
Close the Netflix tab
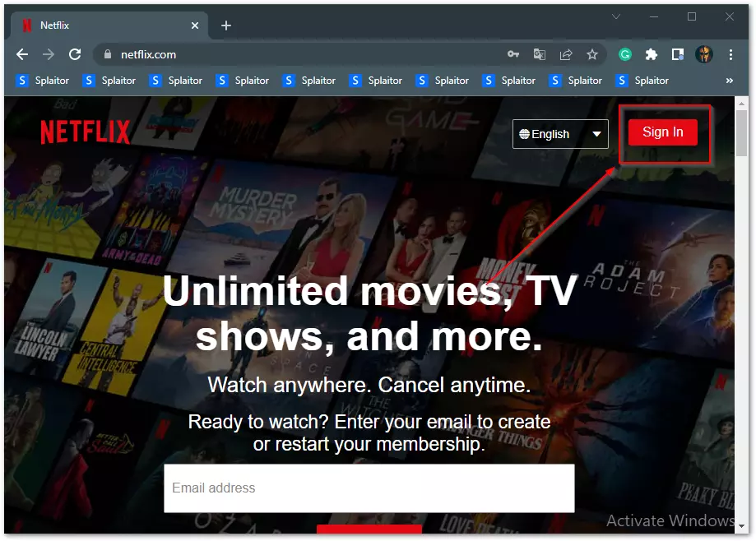pos(195,25)
